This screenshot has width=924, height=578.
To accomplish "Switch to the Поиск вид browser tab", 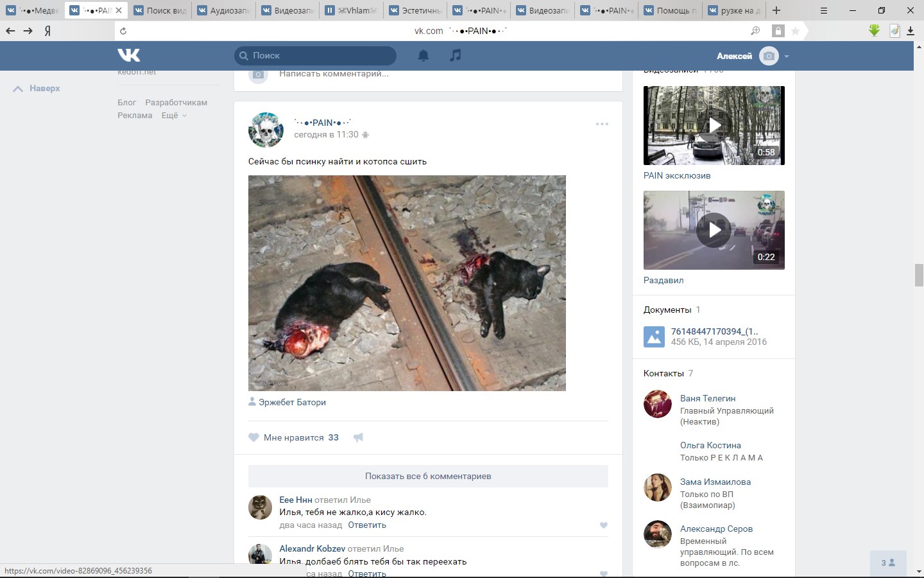I will (x=160, y=10).
